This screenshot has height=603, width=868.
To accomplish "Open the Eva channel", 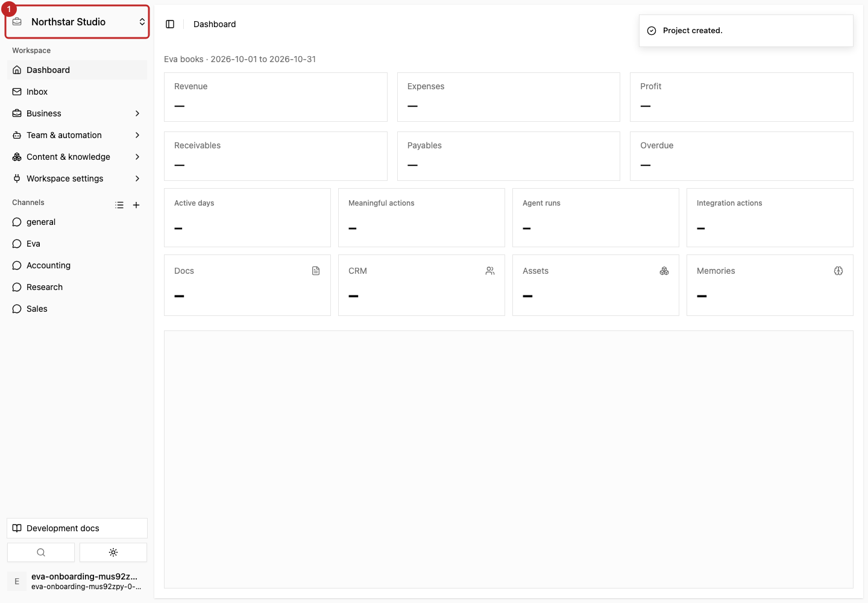I will click(77, 244).
